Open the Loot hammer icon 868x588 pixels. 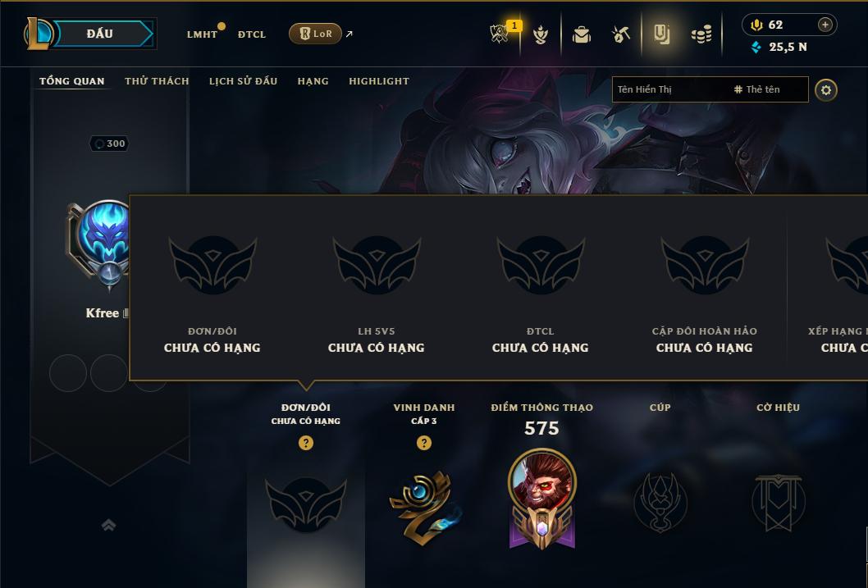point(621,34)
